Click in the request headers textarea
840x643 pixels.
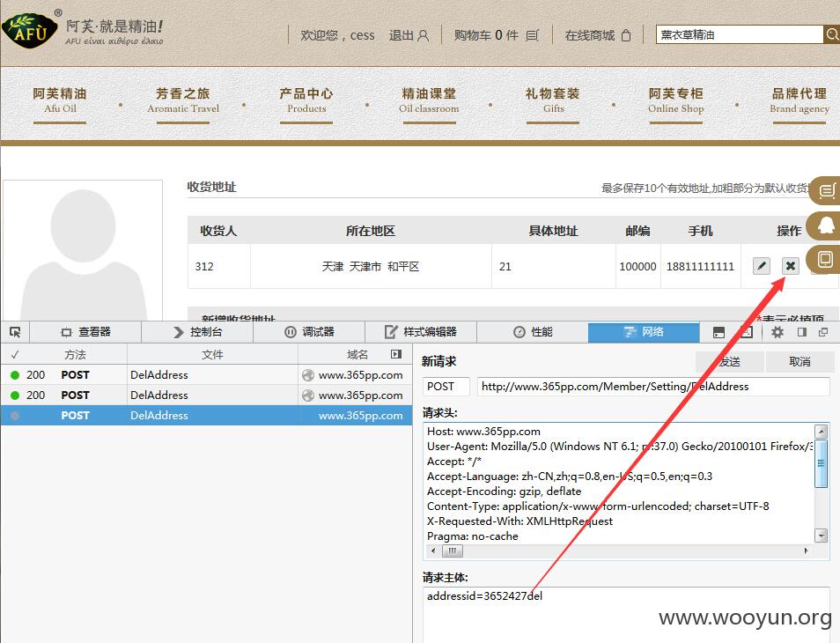click(619, 484)
